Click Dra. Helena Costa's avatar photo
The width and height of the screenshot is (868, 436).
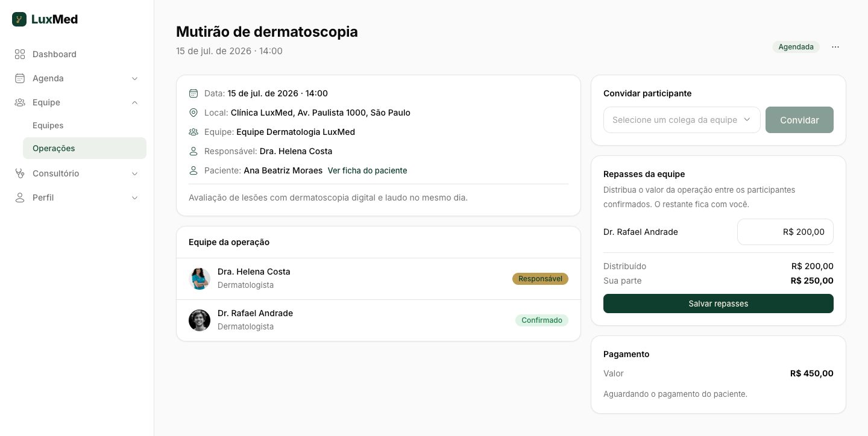tap(200, 279)
